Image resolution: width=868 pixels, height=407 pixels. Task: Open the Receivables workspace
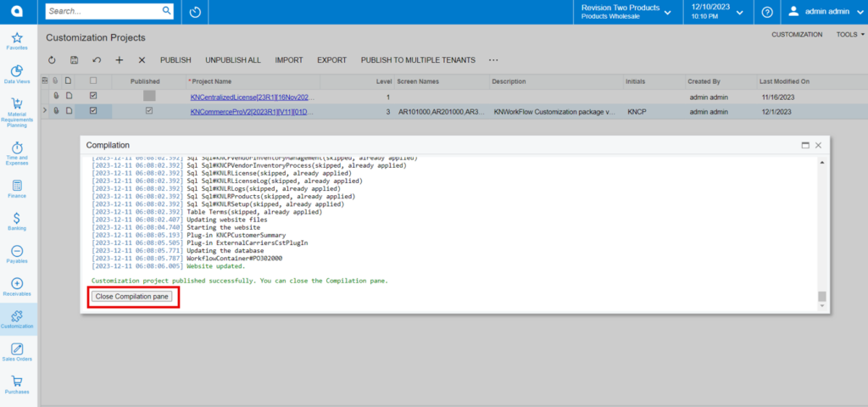point(17,287)
